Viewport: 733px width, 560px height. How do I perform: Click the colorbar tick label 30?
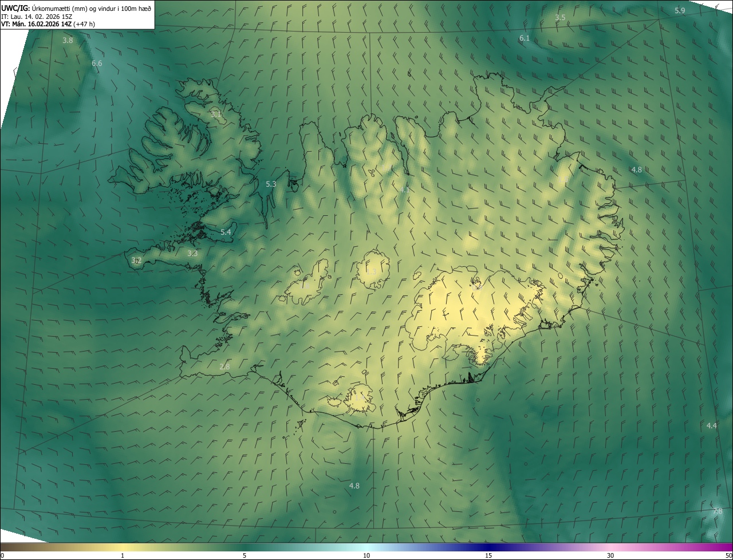coord(610,555)
